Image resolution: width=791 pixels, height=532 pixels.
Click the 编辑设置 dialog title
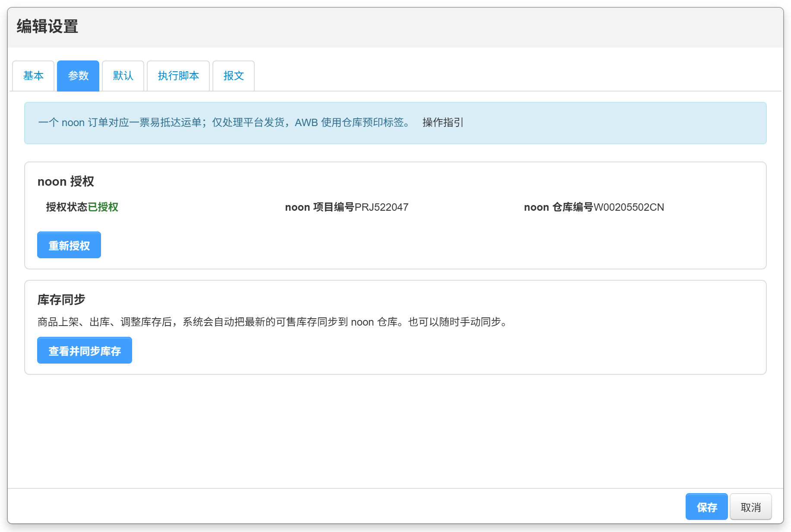point(47,27)
